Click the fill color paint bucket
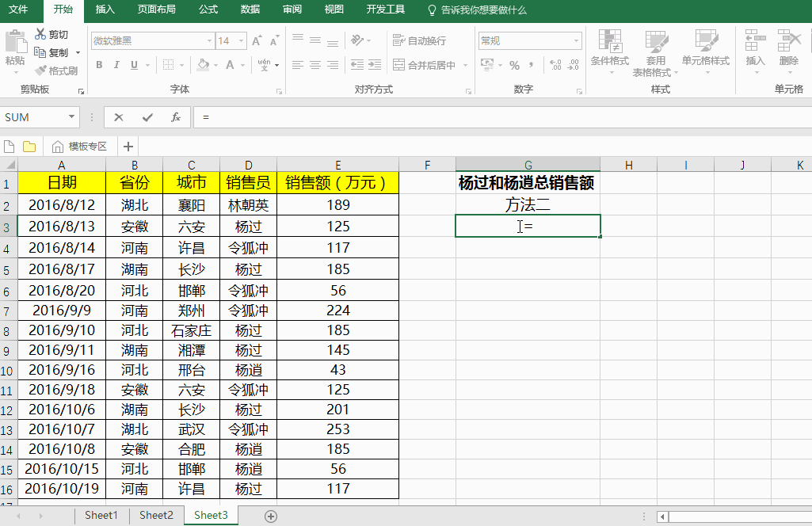812x526 pixels. pyautogui.click(x=203, y=65)
